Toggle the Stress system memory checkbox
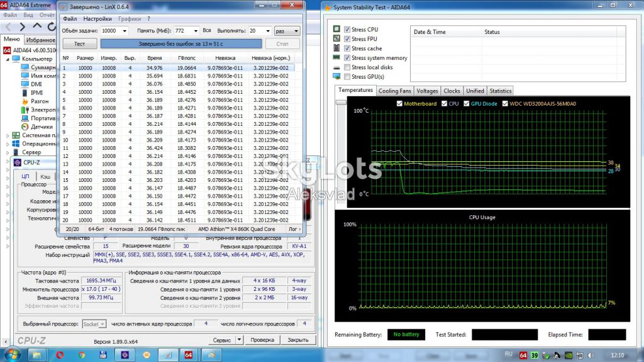This screenshot has width=644, height=362. 347,58
